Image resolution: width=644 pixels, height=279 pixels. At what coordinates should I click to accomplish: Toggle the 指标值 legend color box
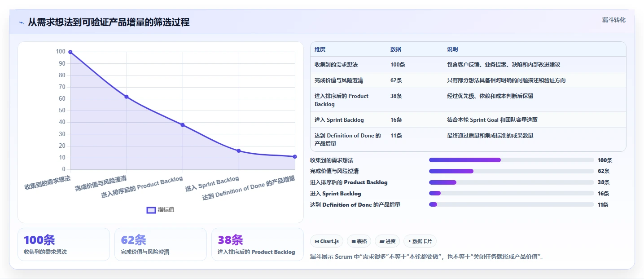[152, 210]
